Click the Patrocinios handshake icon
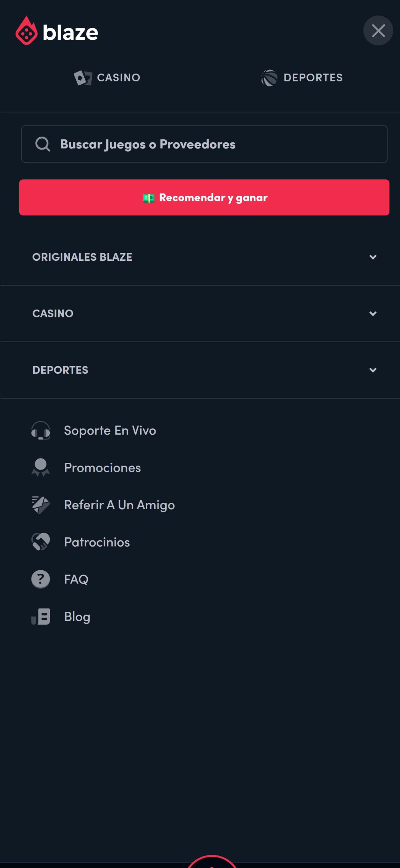 point(41,542)
